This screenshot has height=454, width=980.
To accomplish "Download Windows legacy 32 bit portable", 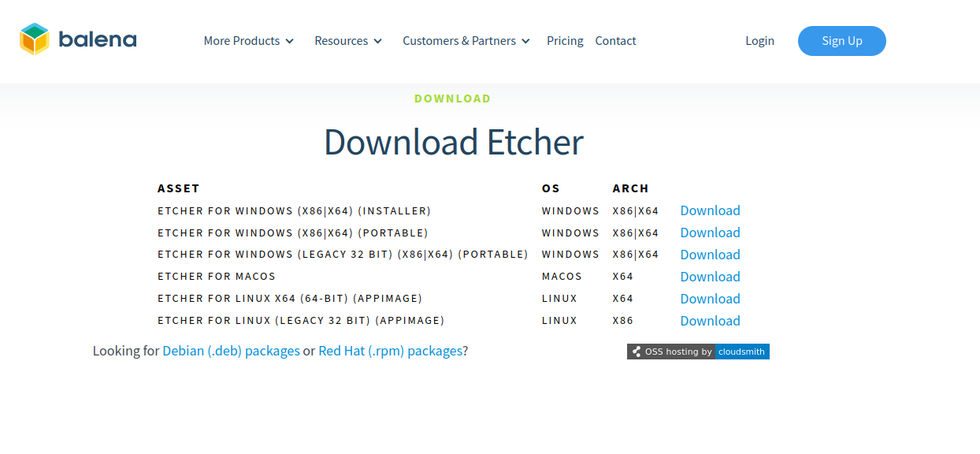I will (710, 255).
